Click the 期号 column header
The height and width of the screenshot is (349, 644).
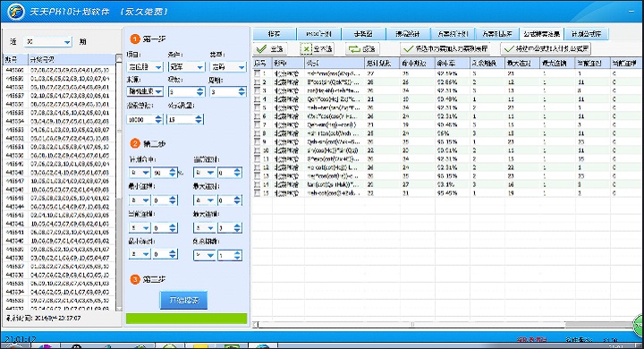click(15, 60)
